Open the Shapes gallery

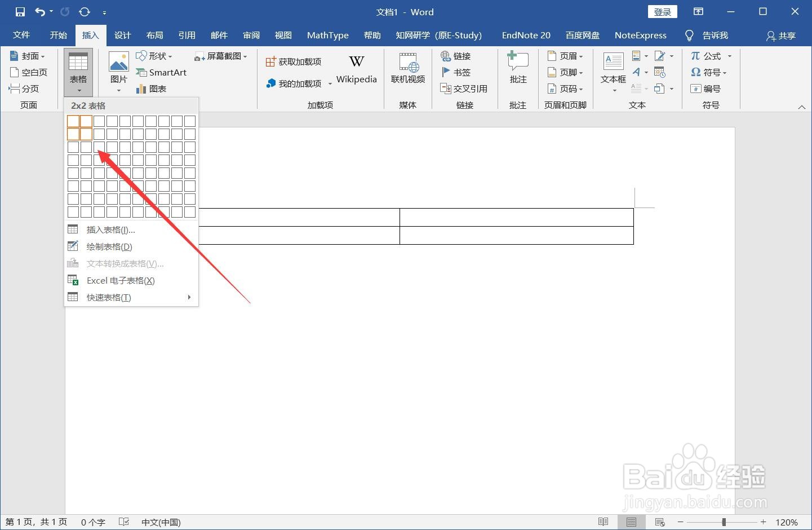[x=153, y=56]
